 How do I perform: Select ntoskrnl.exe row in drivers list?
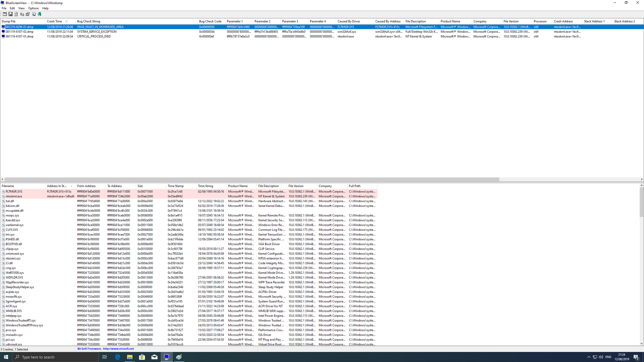(x=189, y=196)
